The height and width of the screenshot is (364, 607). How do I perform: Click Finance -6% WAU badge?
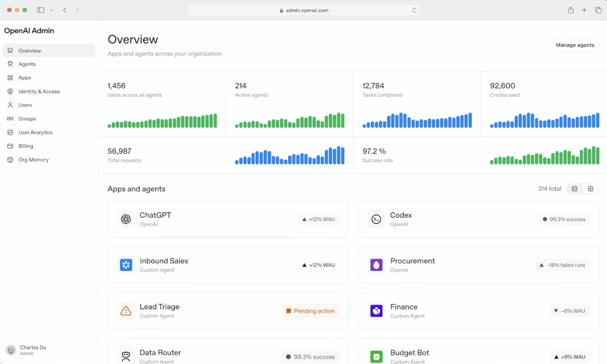pyautogui.click(x=570, y=311)
